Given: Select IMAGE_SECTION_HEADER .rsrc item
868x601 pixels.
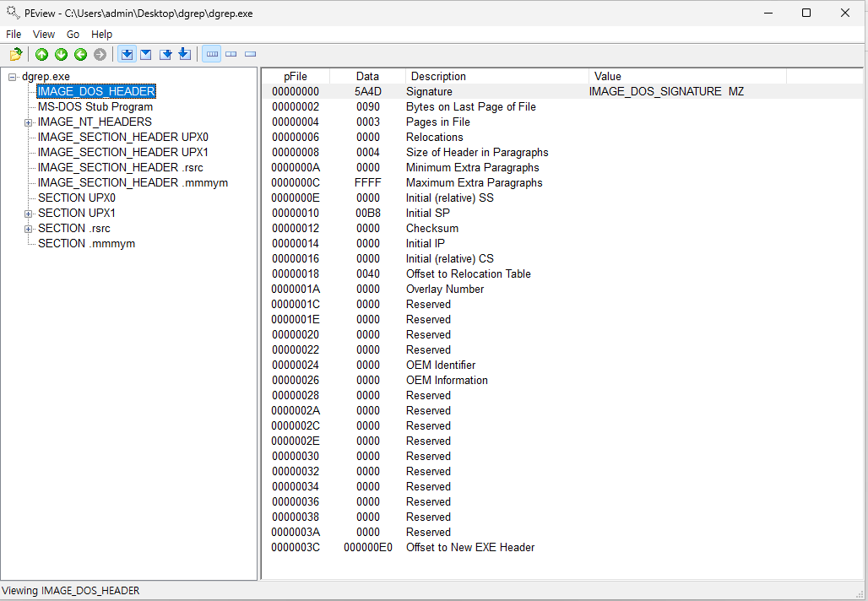Looking at the screenshot, I should click(120, 168).
